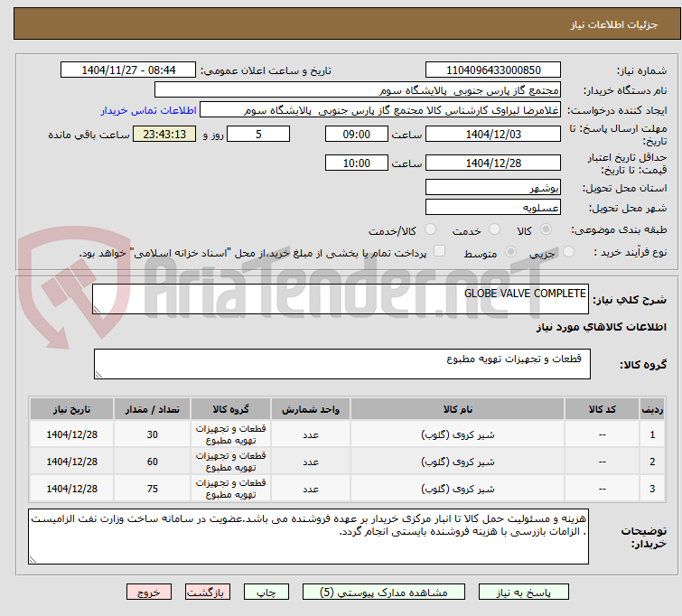
Task: Click the خروج exit button
Action: pyautogui.click(x=149, y=593)
